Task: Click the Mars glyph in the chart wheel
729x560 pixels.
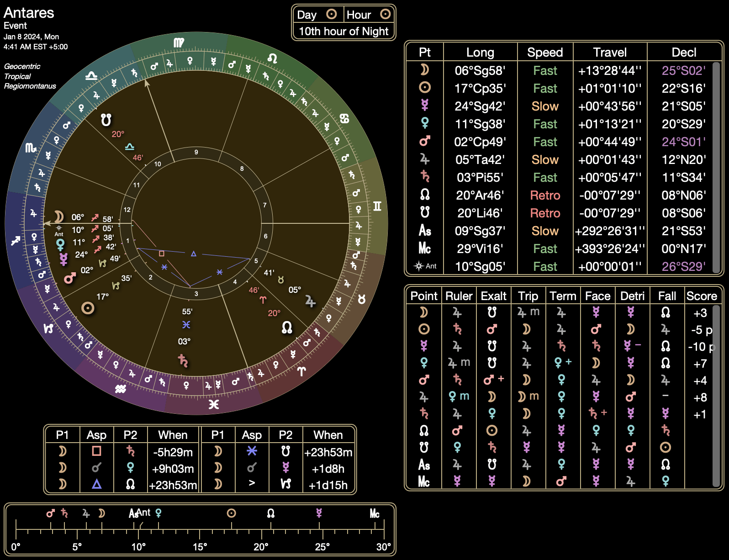Action: tap(69, 278)
